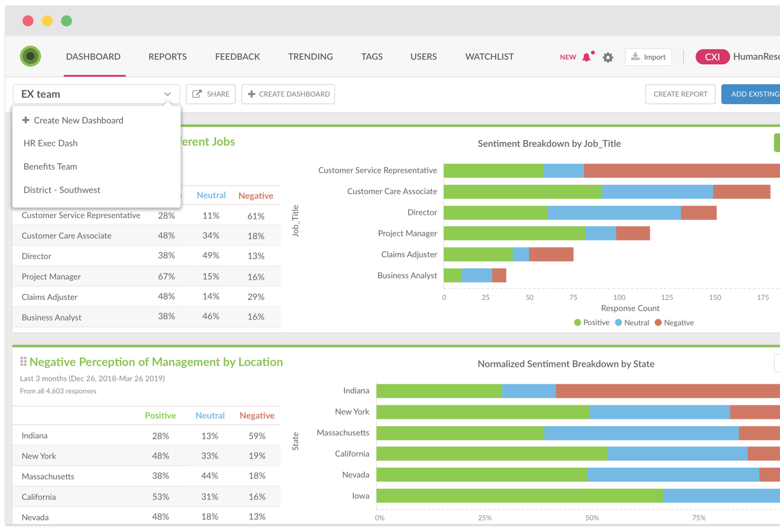The width and height of the screenshot is (780, 532).
Task: Click the Create Report button
Action: [x=680, y=94]
